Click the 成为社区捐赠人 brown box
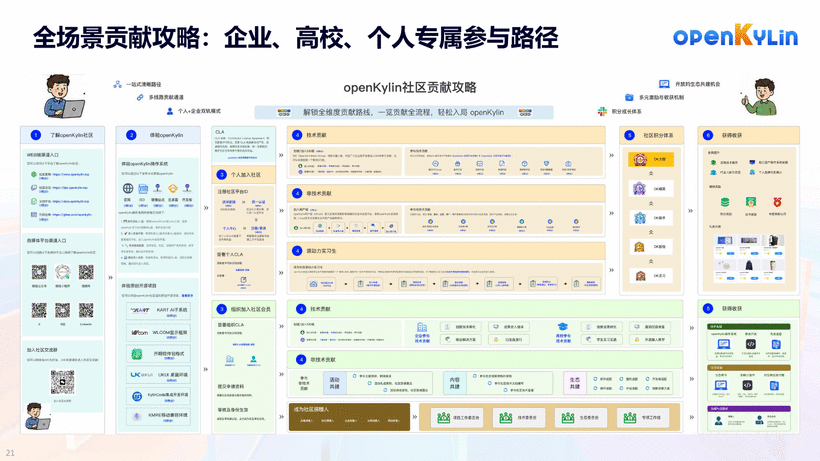820x461 pixels. click(349, 417)
